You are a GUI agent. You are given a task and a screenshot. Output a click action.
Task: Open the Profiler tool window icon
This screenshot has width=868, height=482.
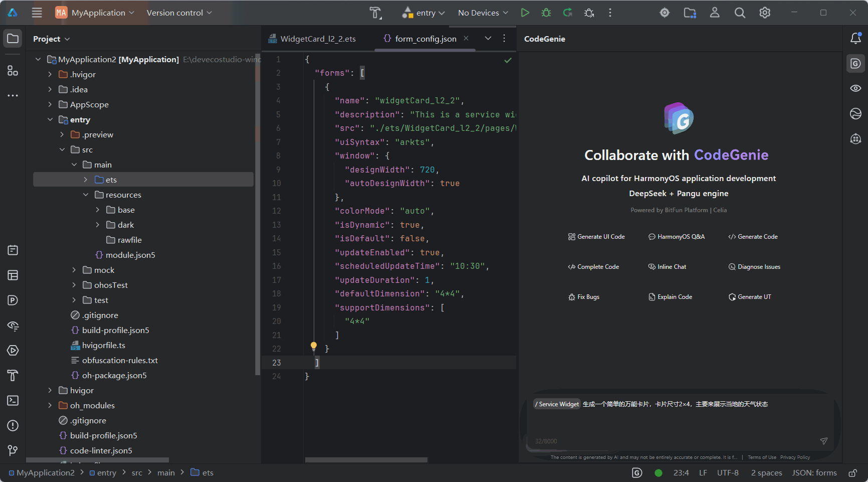13,300
